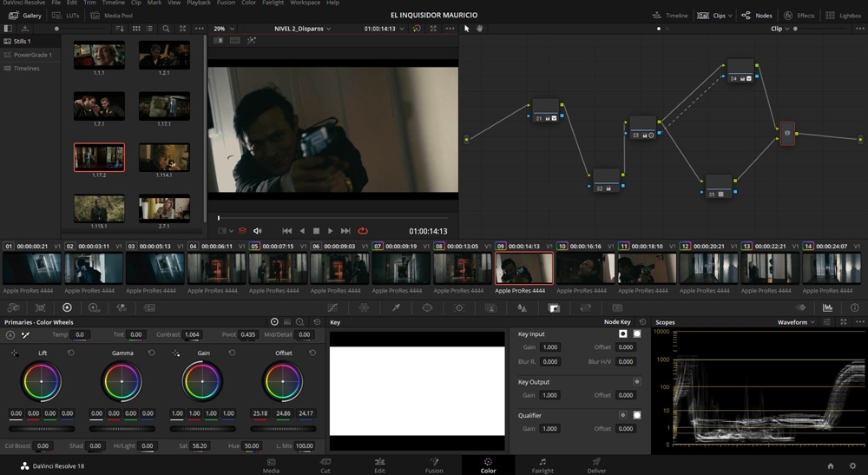868x475 pixels.
Task: Click the Lift wheel reset arrow
Action: click(x=71, y=353)
